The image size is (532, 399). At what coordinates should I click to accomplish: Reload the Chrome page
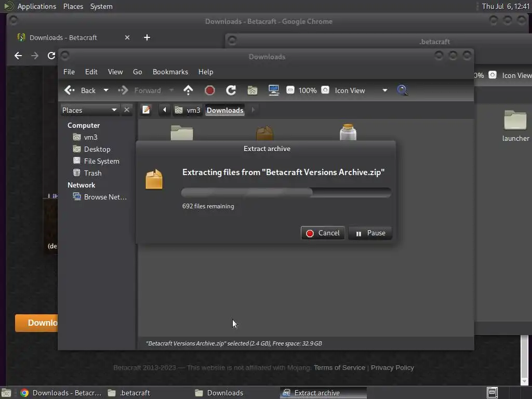(x=51, y=56)
